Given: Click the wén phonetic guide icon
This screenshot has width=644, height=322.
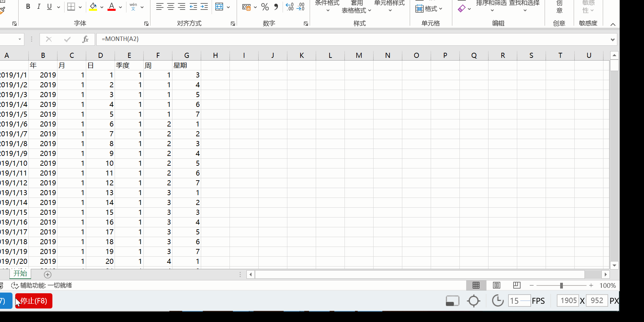Looking at the screenshot, I should point(133,7).
